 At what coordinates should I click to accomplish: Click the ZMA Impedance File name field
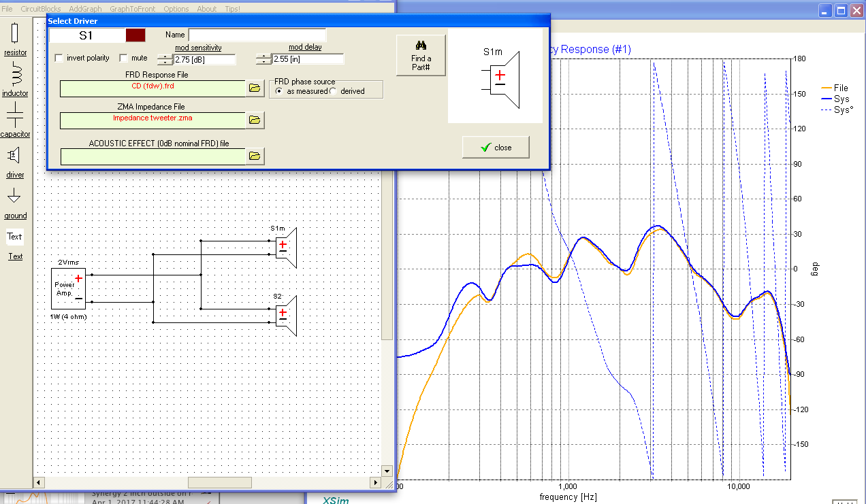(153, 120)
